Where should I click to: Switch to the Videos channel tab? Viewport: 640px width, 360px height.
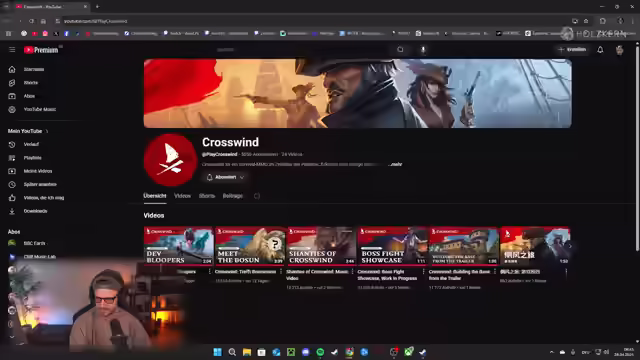pos(182,196)
